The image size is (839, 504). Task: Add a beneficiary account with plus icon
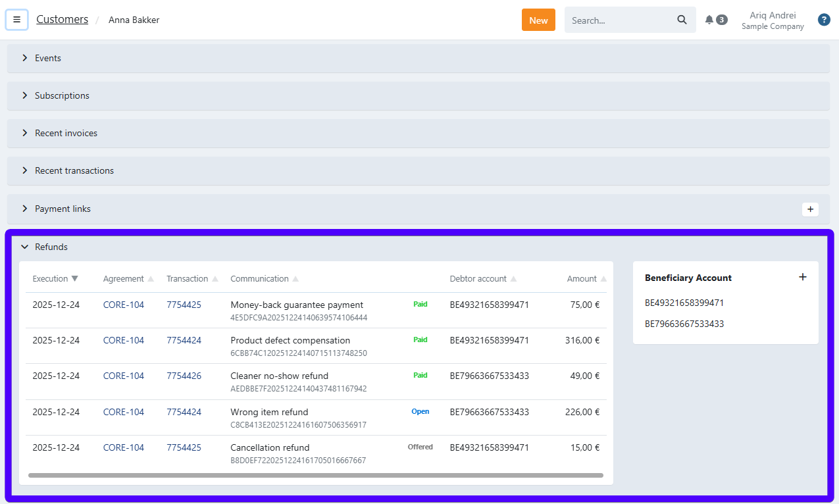(802, 277)
